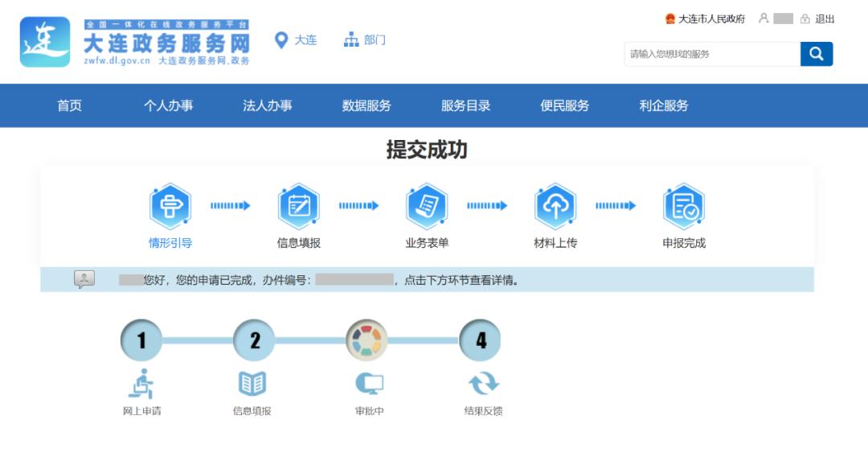Viewport: 868px width, 457px height.
Task: Select the 大连 location link
Action: pyautogui.click(x=305, y=40)
